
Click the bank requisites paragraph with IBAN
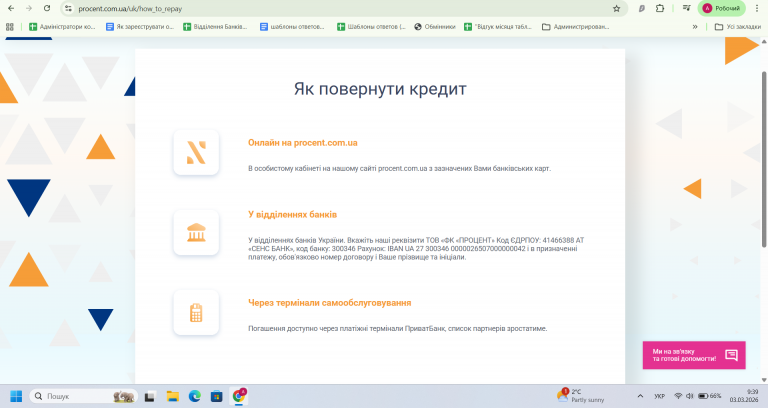(416, 249)
